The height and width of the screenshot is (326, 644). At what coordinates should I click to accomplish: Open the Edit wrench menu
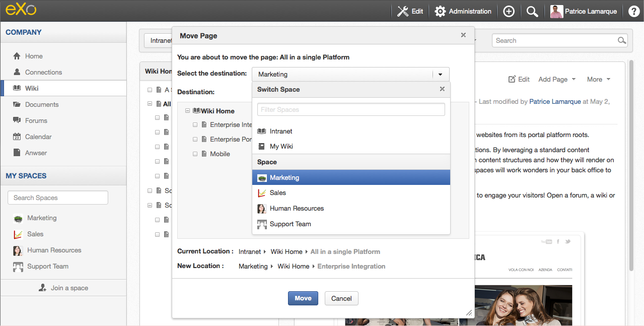tap(410, 11)
